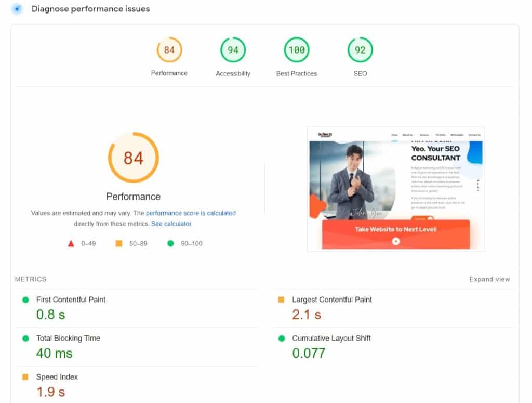Click the orange square beside Largest Contentful Paint
Viewport: 532px width, 403px height.
point(281,300)
